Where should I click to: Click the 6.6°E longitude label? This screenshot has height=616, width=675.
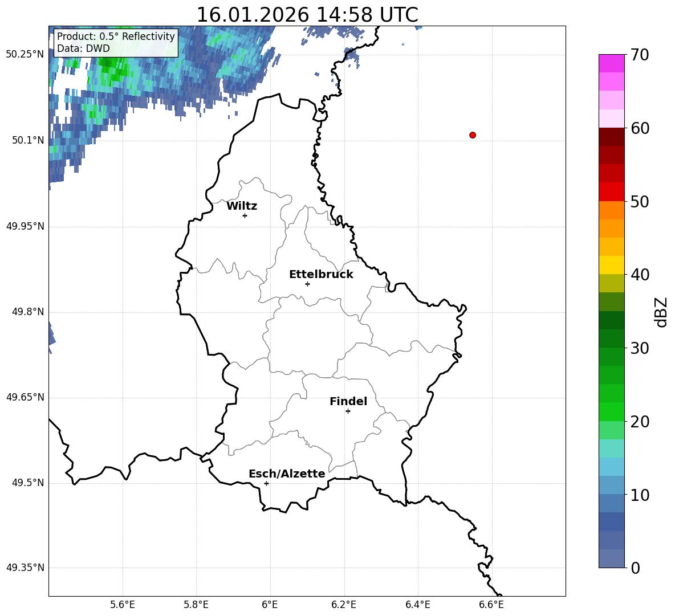pos(491,605)
